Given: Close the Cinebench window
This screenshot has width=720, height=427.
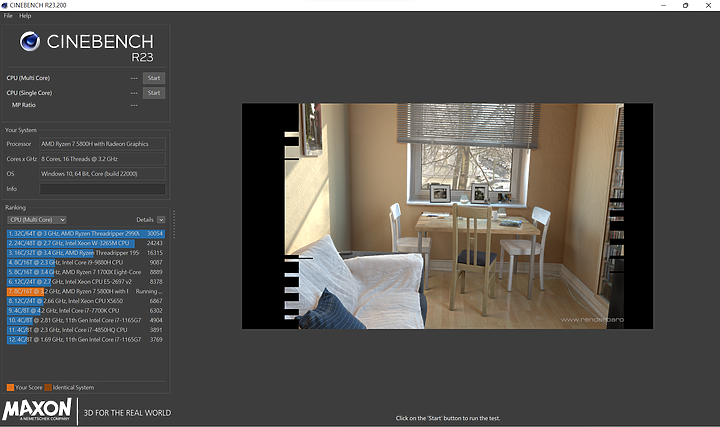Looking at the screenshot, I should [708, 6].
